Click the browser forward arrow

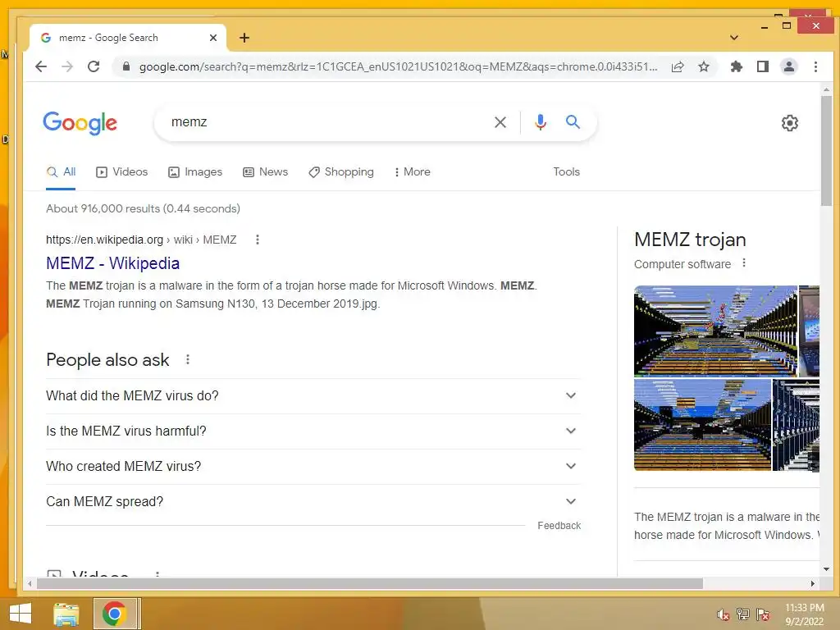67,66
